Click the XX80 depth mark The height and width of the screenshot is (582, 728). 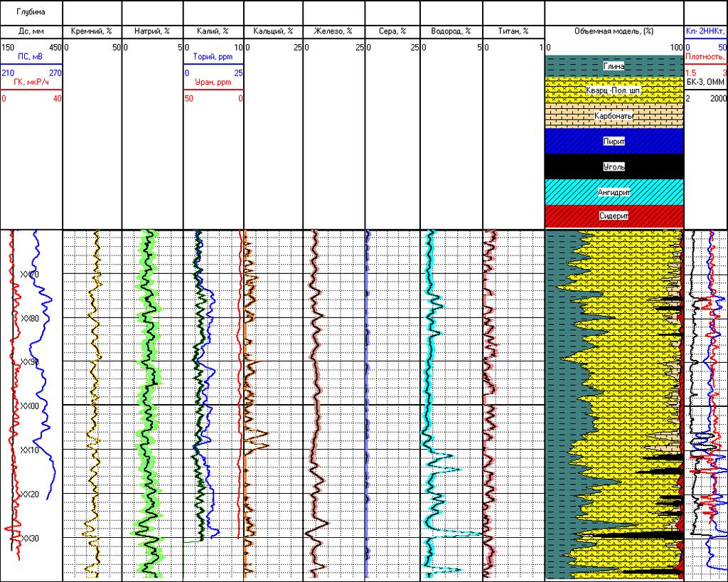pyautogui.click(x=30, y=318)
